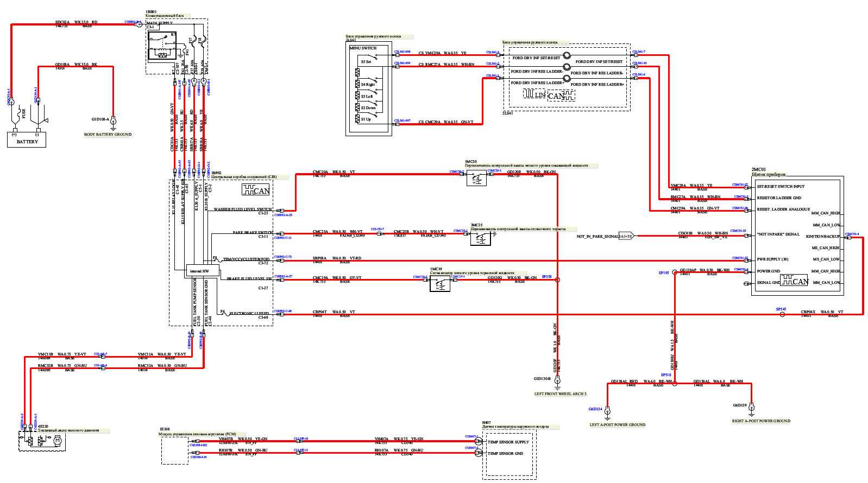Select the MS_CAN_HIGH label in 2MC01

pyautogui.click(x=827, y=247)
